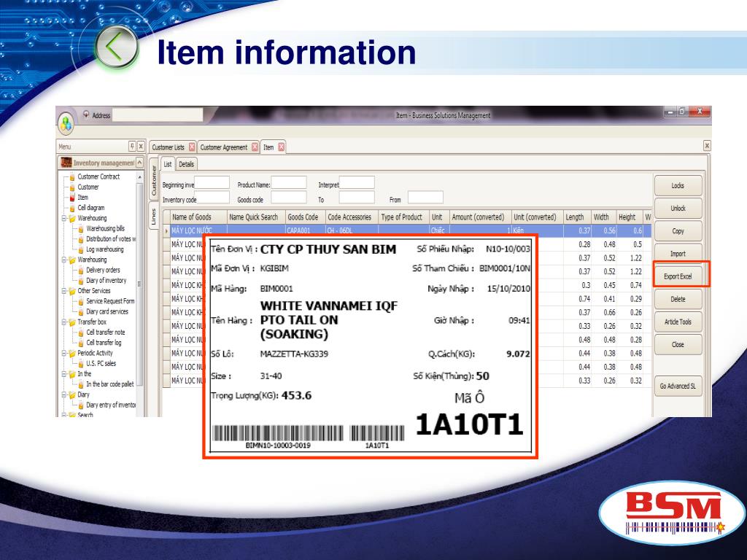Screen dimensions: 747x560
Task: Sort by Amount (converted) column header
Action: [x=480, y=217]
